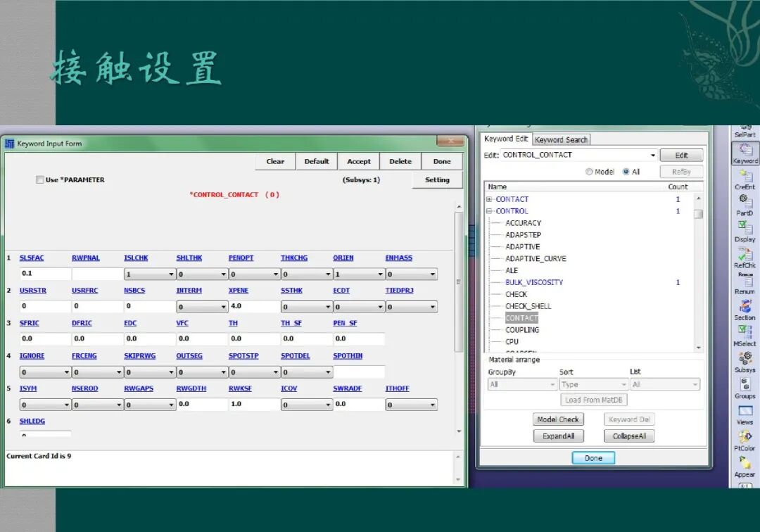Open the XPENE field help link
The image size is (760, 532).
click(239, 290)
